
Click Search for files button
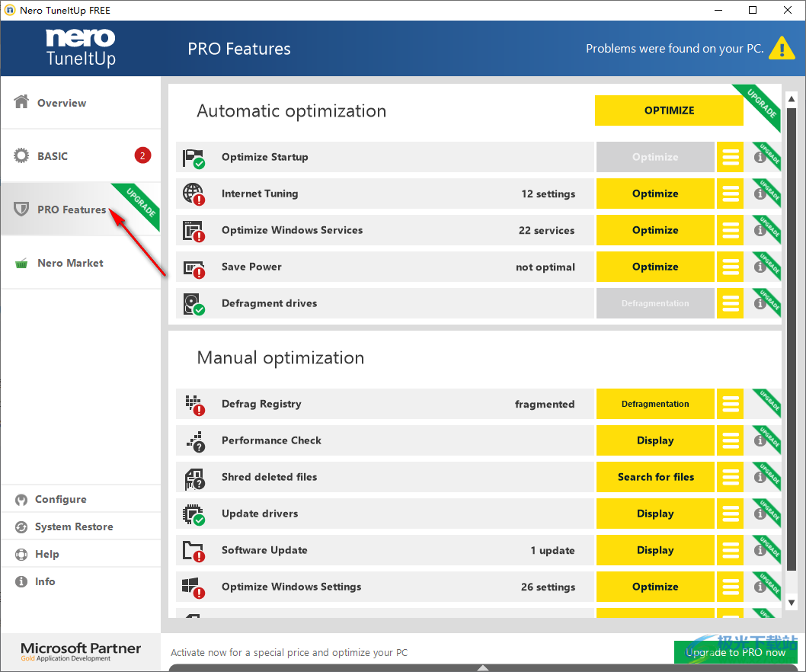coord(655,477)
